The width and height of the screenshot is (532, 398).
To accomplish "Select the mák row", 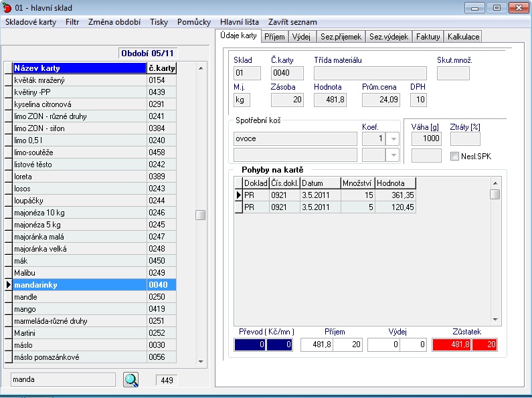I will coord(94,261).
